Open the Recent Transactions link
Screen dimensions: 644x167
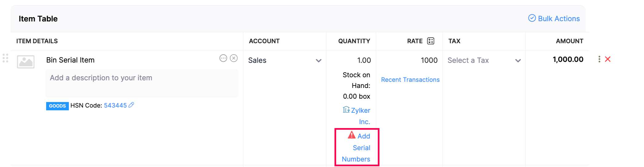(x=410, y=80)
